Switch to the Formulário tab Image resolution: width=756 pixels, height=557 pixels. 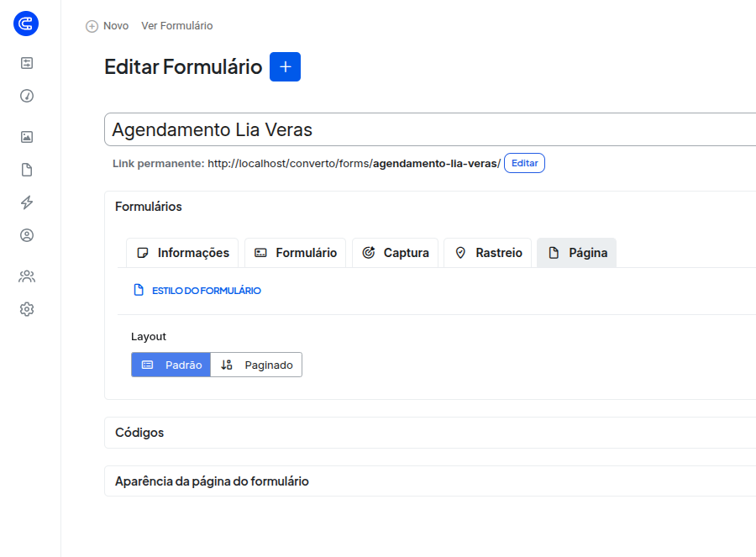pyautogui.click(x=295, y=253)
